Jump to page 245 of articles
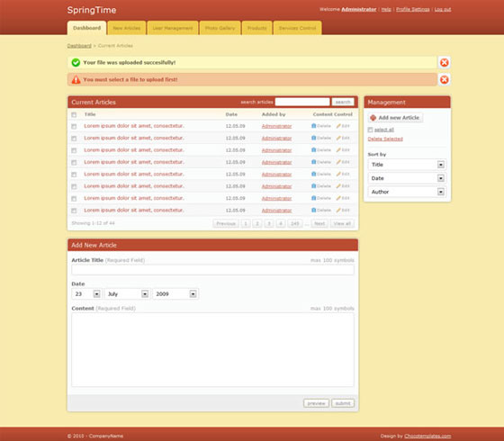The image size is (504, 441). 295,223
